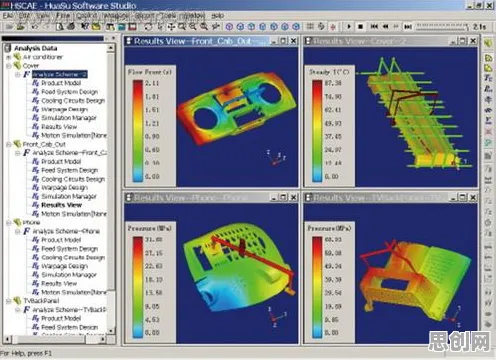Collapse the Analysis Scheme--Phone node
Viewport: 496px width, 360px height.
pos(17,232)
